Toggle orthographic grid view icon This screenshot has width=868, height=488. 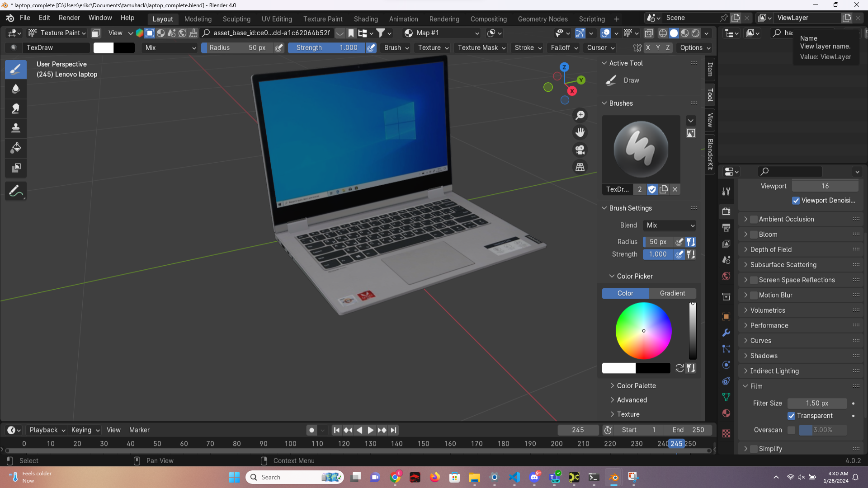click(x=580, y=167)
